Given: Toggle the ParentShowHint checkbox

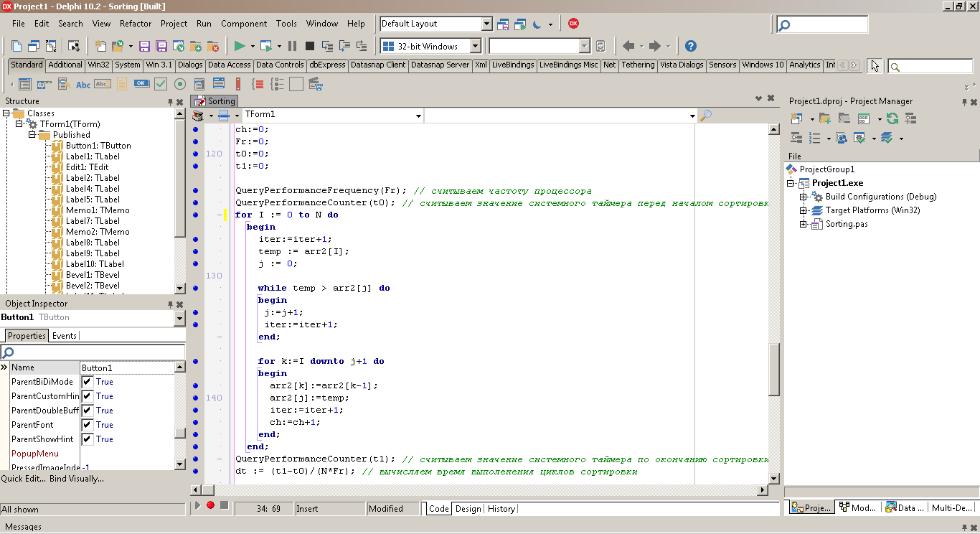Looking at the screenshot, I should point(88,439).
